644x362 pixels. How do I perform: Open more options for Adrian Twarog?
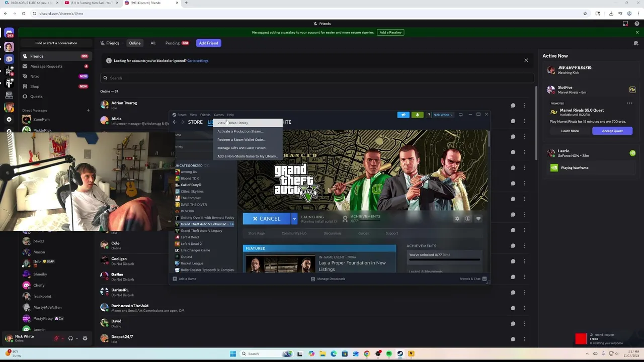point(524,105)
